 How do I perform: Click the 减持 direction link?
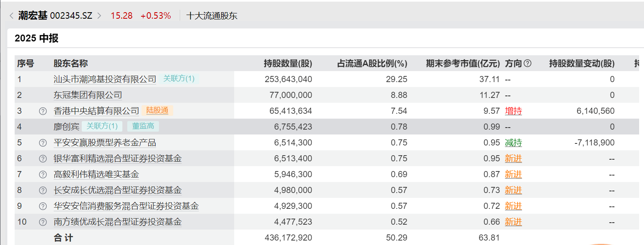(513, 143)
